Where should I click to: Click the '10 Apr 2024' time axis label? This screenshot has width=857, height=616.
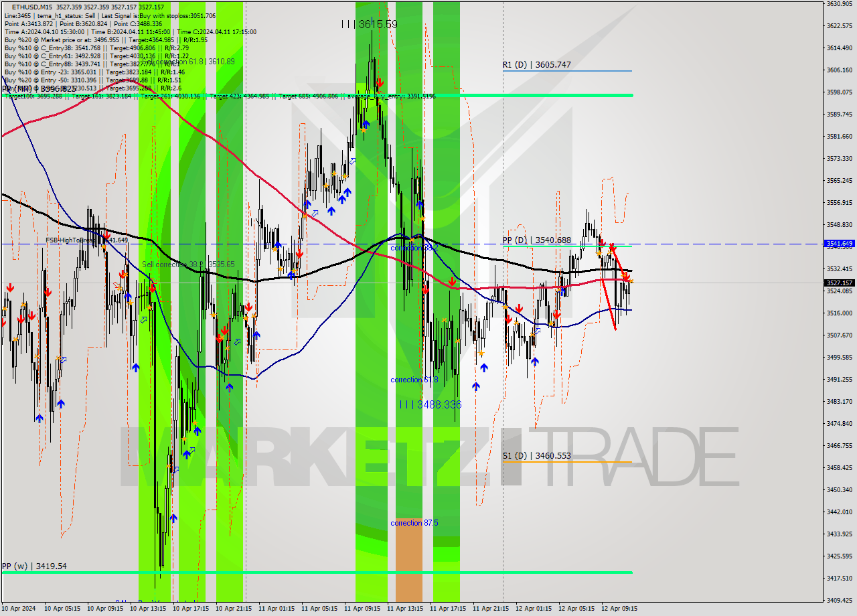[19, 609]
